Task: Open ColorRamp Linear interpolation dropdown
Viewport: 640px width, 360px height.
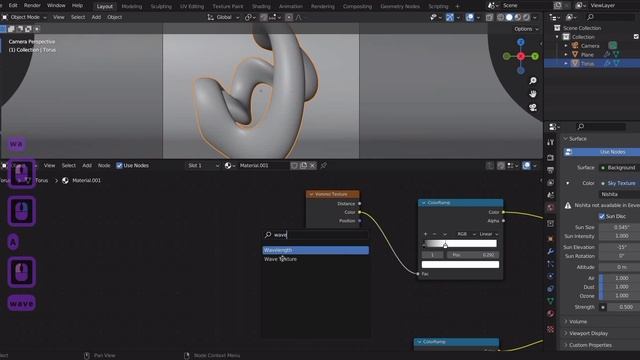Action: [x=489, y=234]
